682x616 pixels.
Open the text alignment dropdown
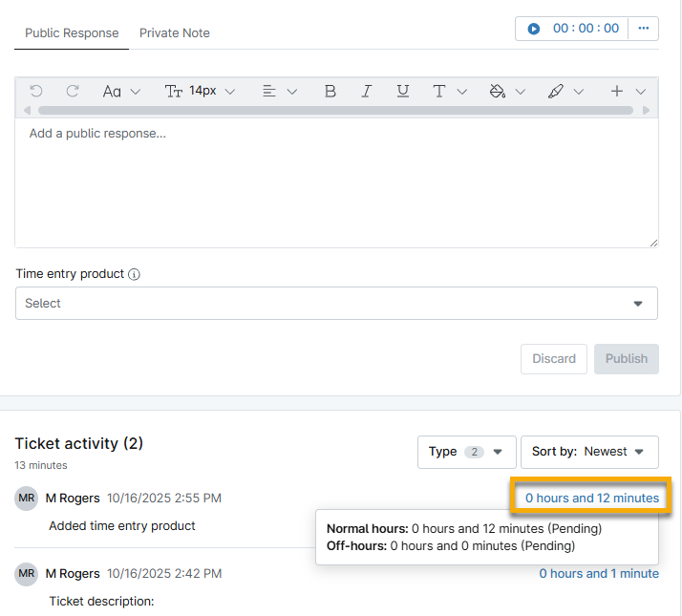pos(279,91)
